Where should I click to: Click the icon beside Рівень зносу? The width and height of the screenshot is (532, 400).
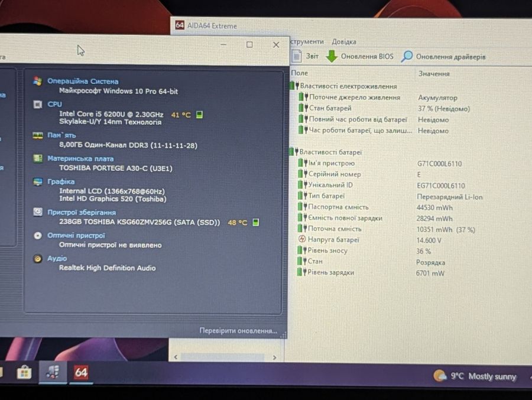point(301,251)
